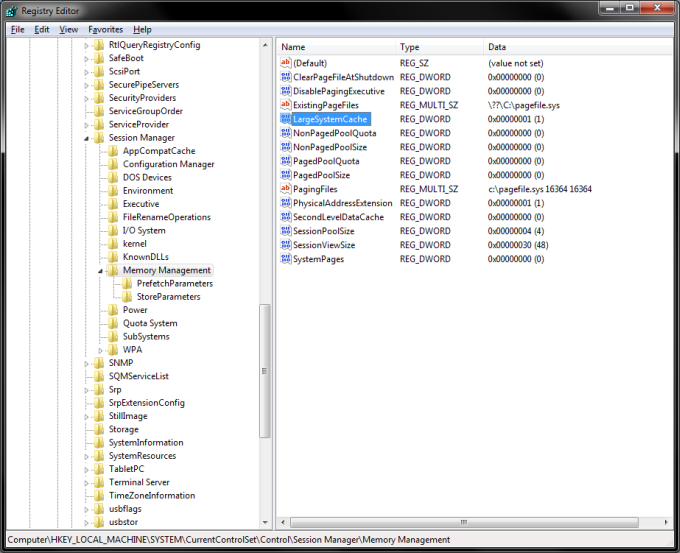
Task: Expand the SecurityProviders tree node
Action: click(86, 98)
